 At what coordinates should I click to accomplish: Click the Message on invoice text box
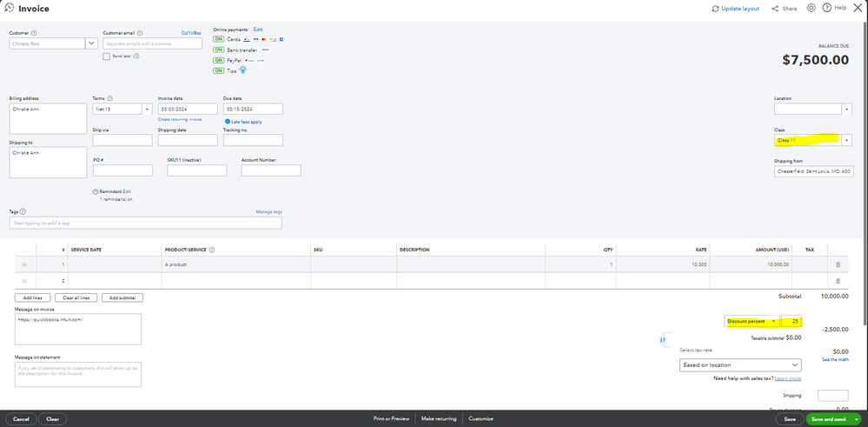tap(78, 329)
